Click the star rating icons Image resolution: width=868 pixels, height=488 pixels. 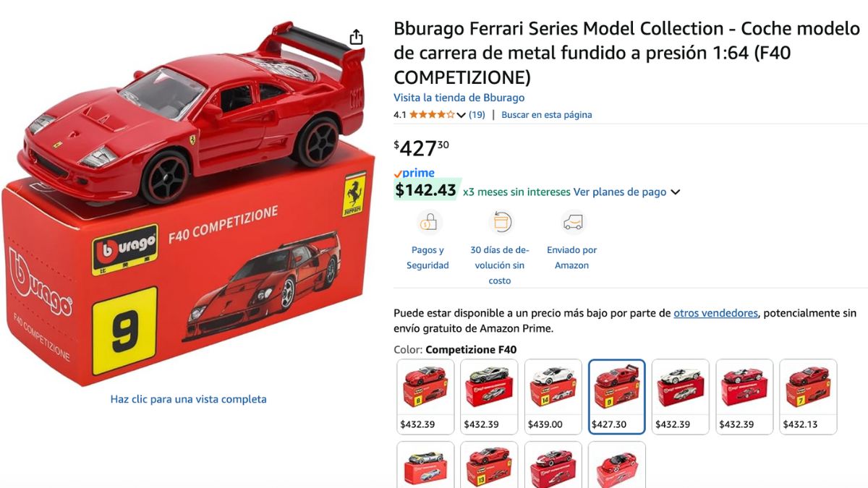pyautogui.click(x=432, y=114)
